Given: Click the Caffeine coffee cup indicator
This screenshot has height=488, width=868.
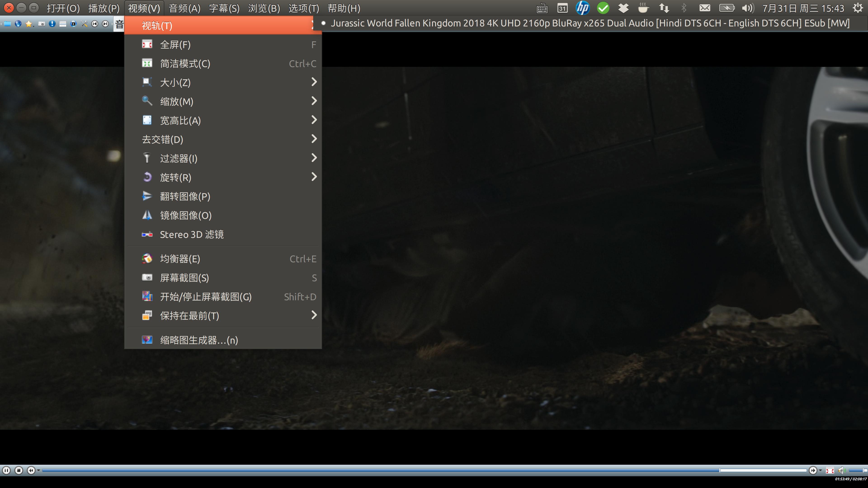Looking at the screenshot, I should (x=643, y=8).
